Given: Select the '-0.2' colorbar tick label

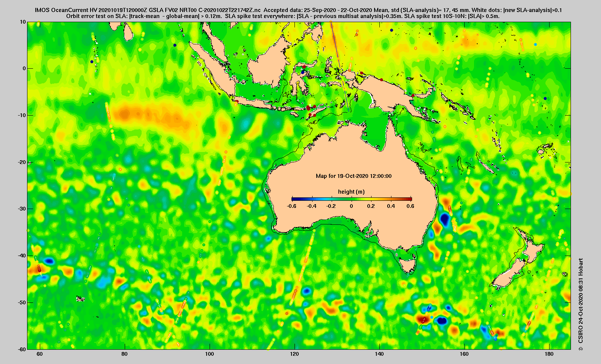Looking at the screenshot, I should click(331, 206).
